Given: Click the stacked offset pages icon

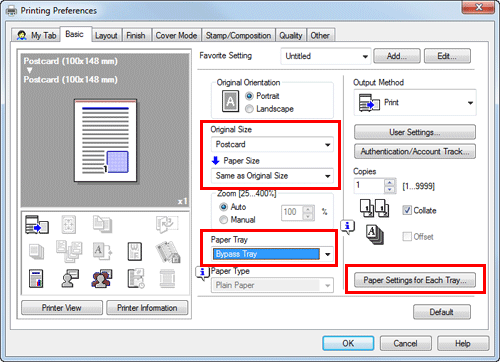Looking at the screenshot, I should point(375,235).
